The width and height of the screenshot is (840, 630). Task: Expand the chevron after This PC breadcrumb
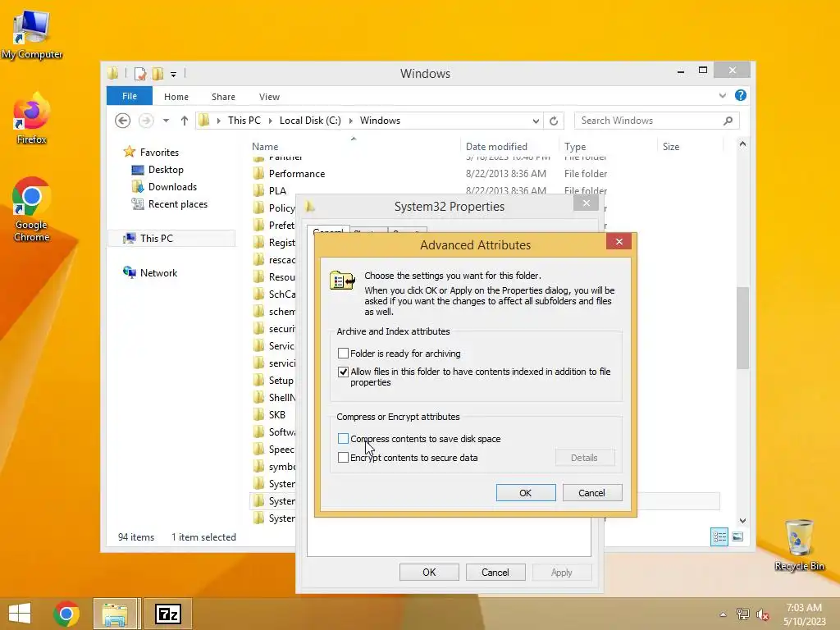pyautogui.click(x=270, y=121)
